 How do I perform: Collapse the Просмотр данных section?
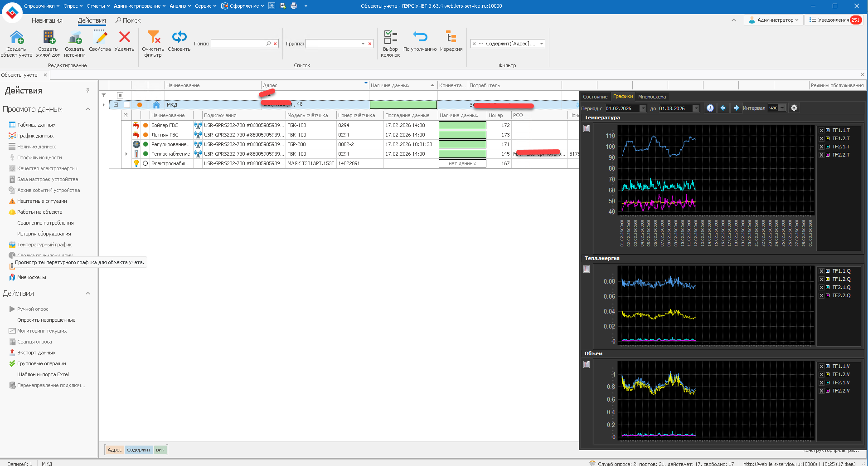coord(88,109)
